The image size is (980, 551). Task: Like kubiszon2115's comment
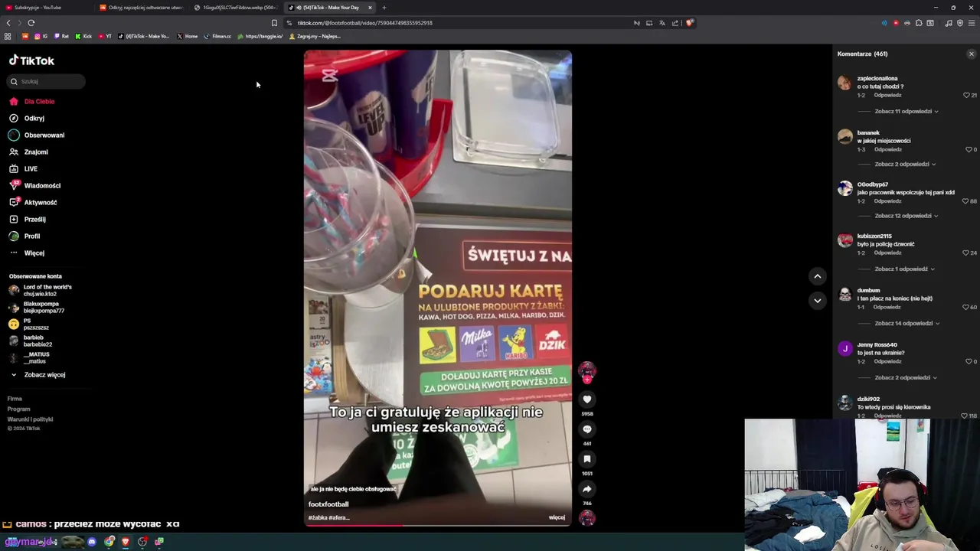(966, 253)
